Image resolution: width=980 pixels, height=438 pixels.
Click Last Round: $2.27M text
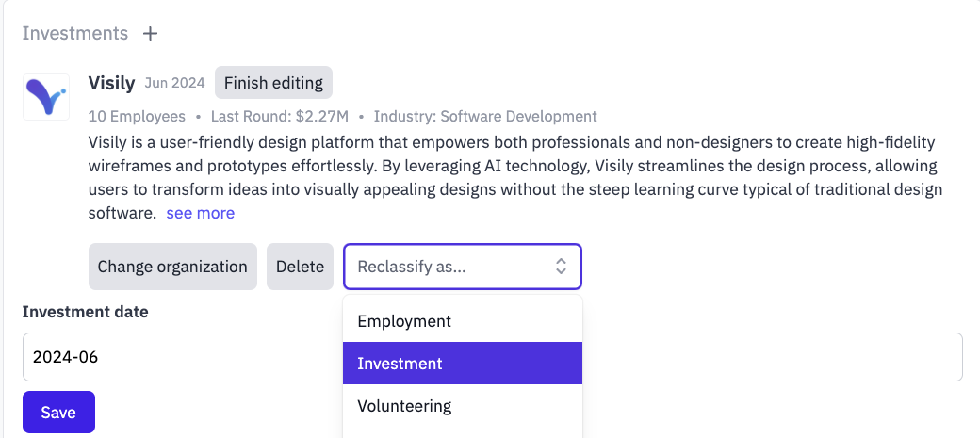coord(279,116)
